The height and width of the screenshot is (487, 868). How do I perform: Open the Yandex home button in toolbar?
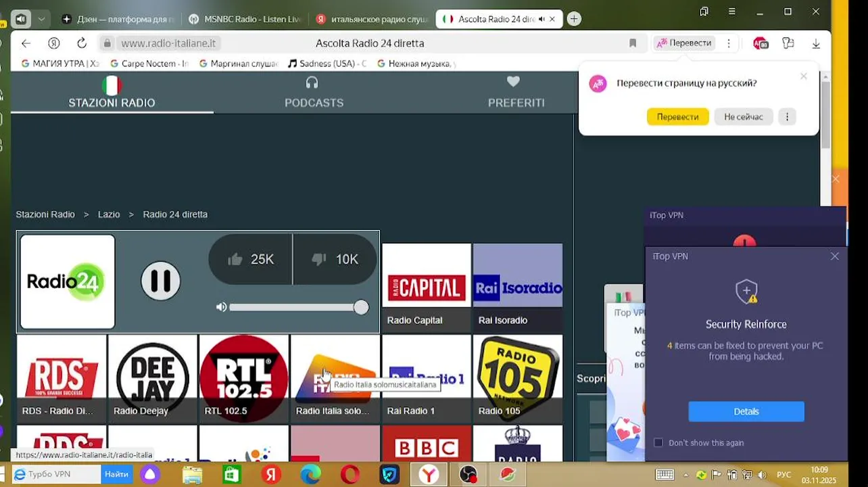[x=54, y=43]
